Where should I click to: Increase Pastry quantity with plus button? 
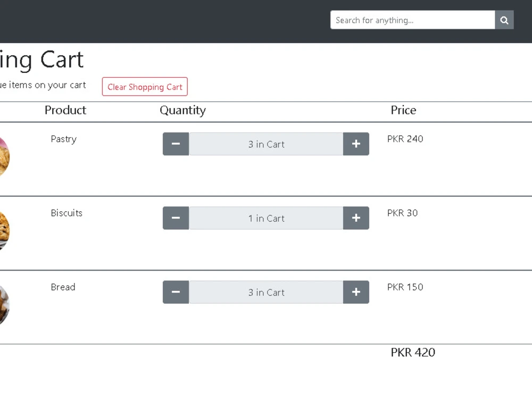(356, 144)
